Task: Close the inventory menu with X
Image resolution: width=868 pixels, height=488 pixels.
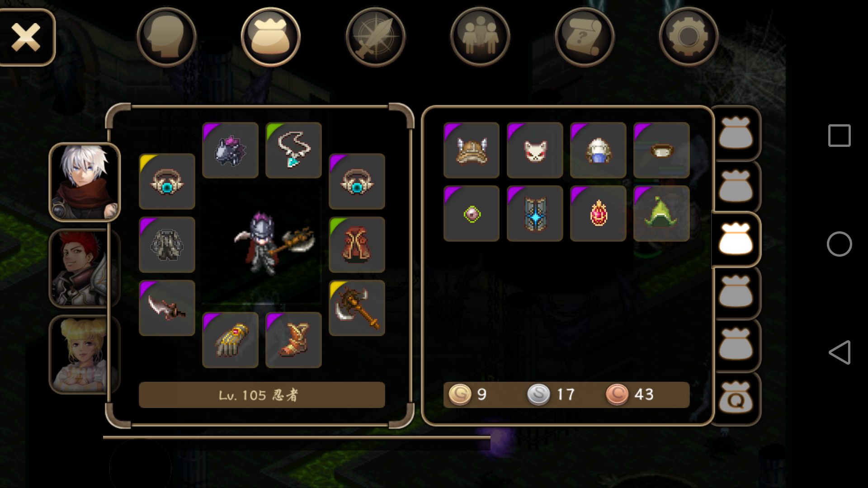Action: [x=26, y=37]
